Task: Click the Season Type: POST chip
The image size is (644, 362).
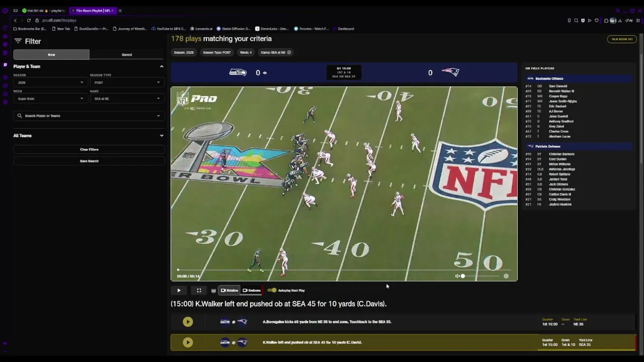Action: pyautogui.click(x=217, y=52)
